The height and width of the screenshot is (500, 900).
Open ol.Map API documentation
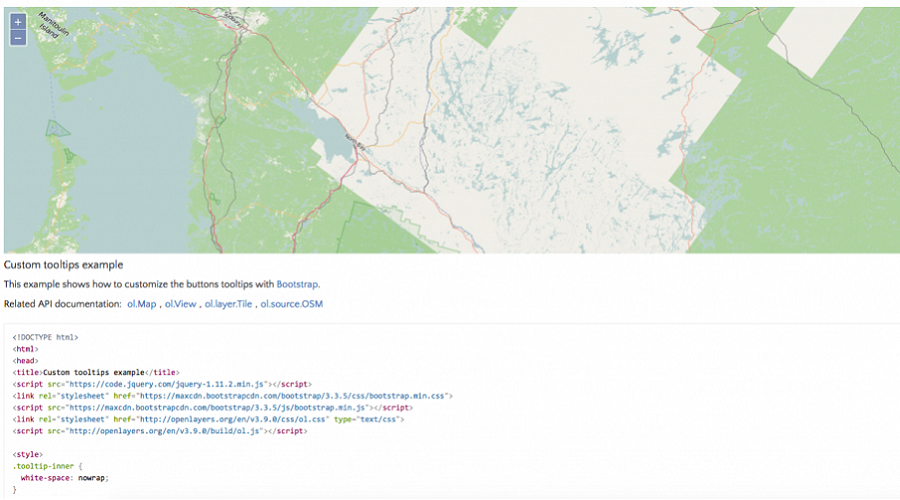(142, 304)
